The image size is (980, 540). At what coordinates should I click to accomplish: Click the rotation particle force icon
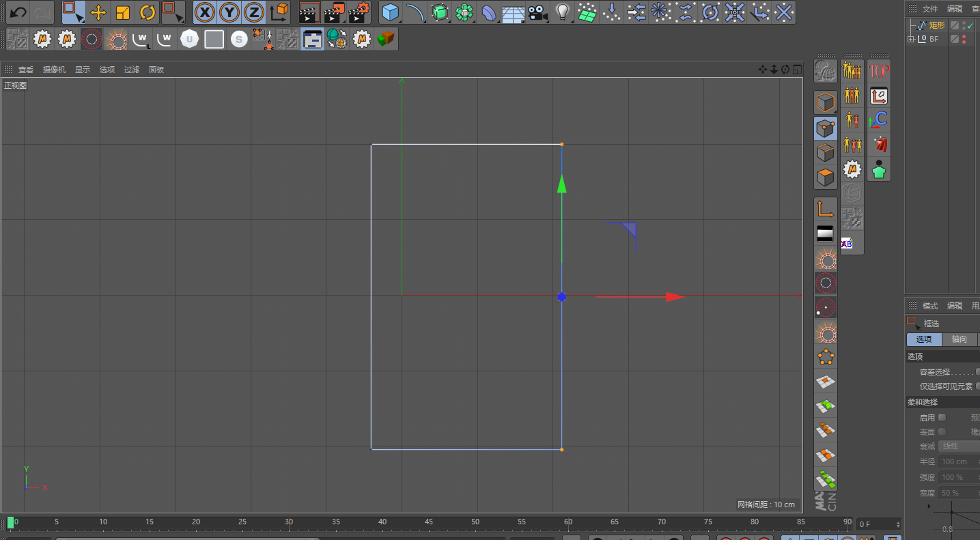(711, 12)
